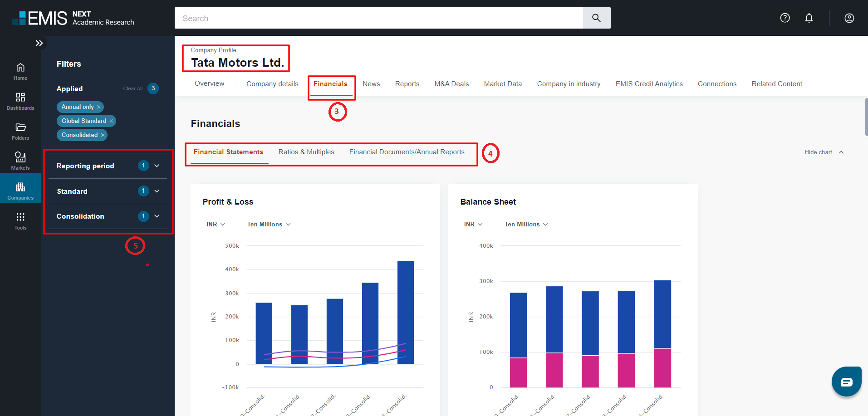Expand the sidebar with the double-arrow icon
The image size is (868, 416).
(39, 43)
